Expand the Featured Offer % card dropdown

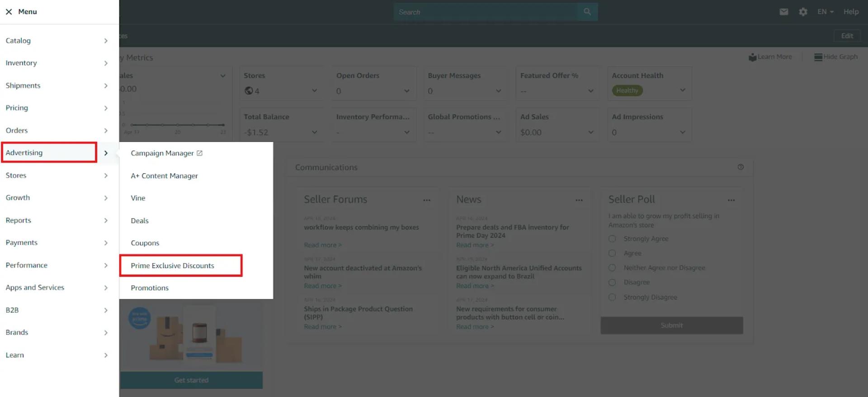[x=591, y=91]
